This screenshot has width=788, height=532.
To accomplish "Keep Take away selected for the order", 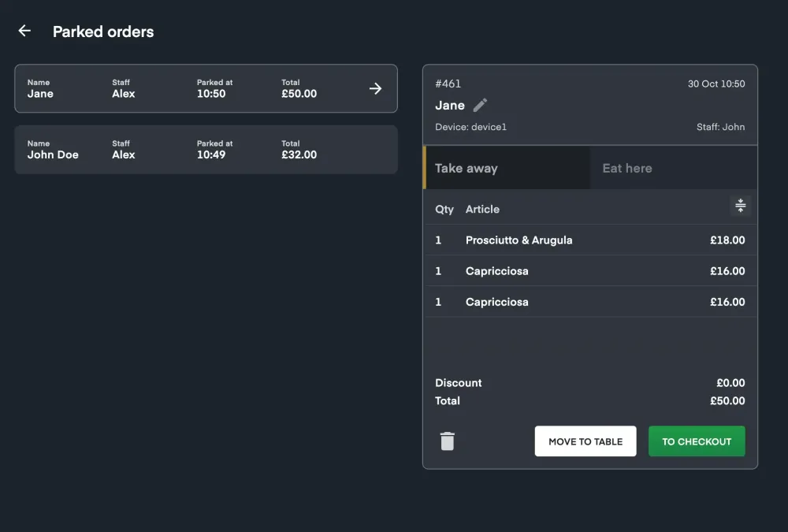I will [x=507, y=168].
